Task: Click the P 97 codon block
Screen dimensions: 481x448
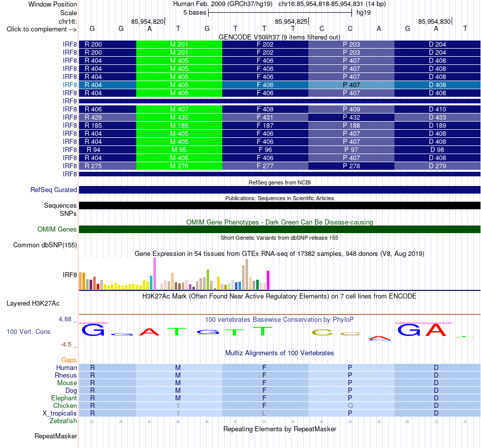Action: tap(351, 150)
